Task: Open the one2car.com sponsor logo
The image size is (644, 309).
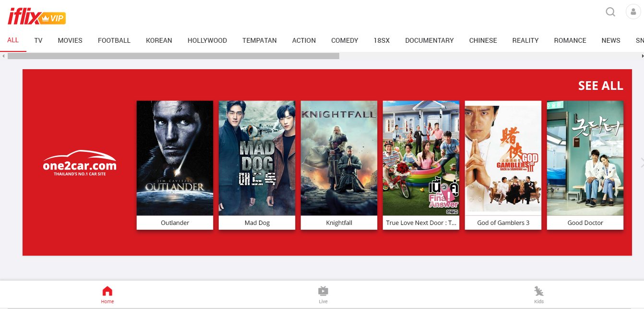Action: pyautogui.click(x=80, y=163)
